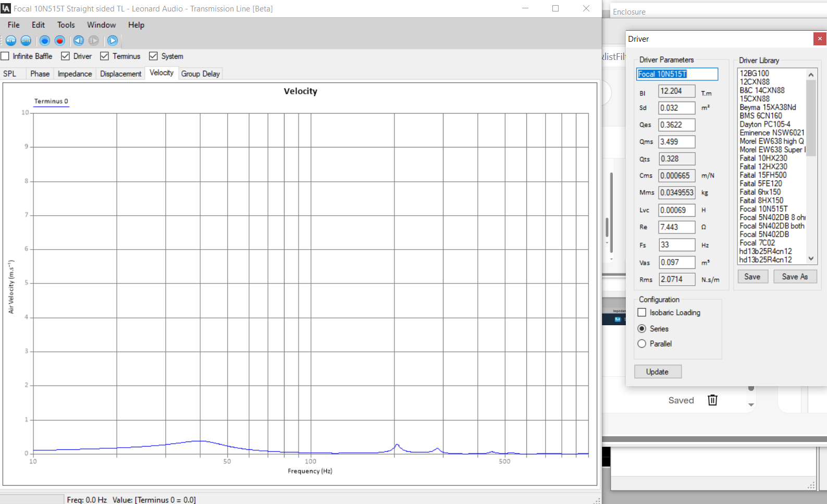
Task: Click the greyed step-forward toolbar icon
Action: point(94,41)
